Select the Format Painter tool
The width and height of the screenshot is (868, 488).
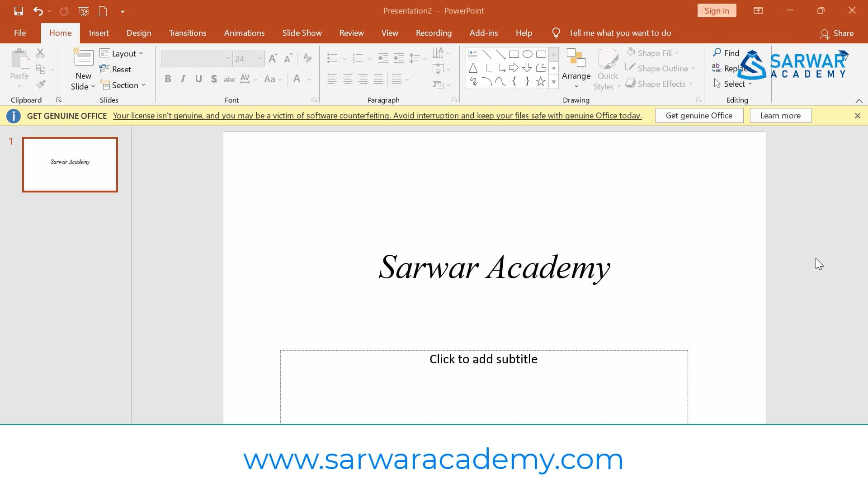pos(41,84)
